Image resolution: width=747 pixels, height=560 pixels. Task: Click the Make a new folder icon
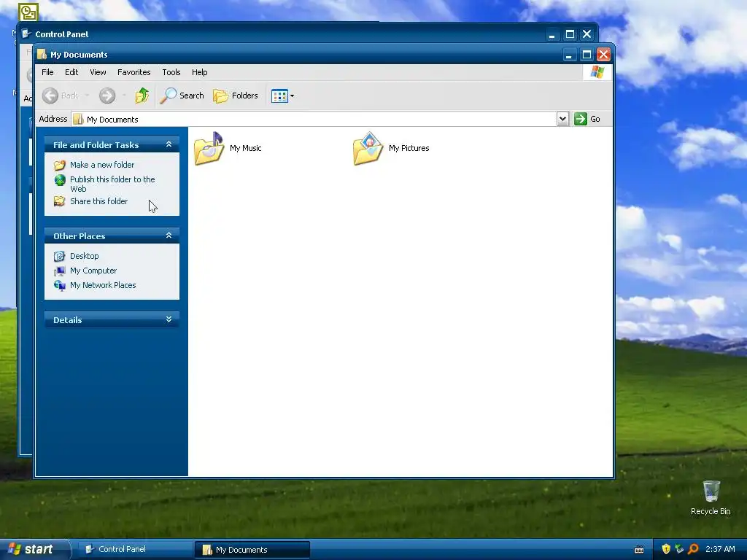click(x=60, y=166)
